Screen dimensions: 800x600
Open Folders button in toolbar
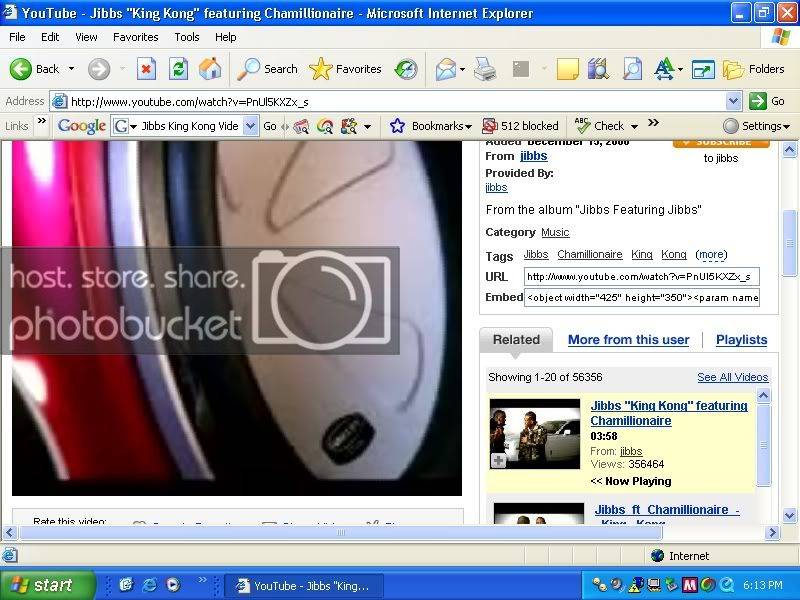754,69
